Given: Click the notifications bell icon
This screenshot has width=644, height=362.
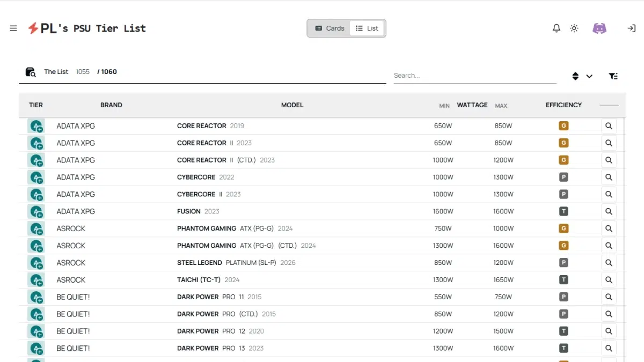Looking at the screenshot, I should click(557, 28).
